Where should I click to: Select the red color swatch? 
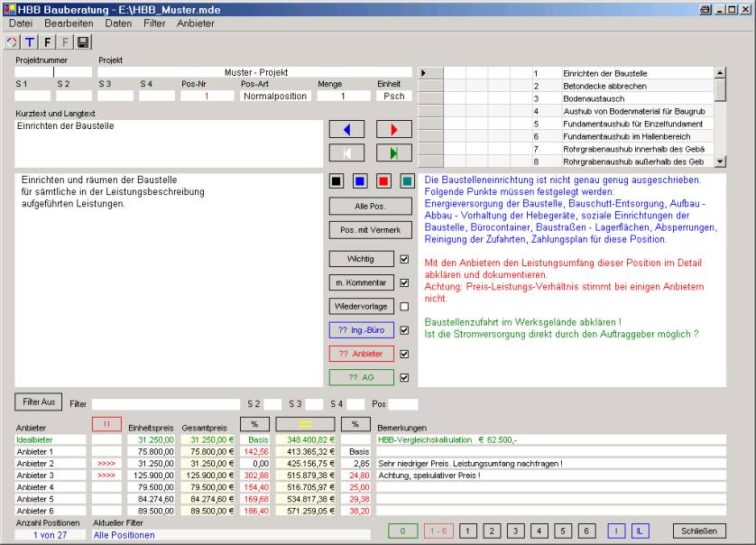383,180
